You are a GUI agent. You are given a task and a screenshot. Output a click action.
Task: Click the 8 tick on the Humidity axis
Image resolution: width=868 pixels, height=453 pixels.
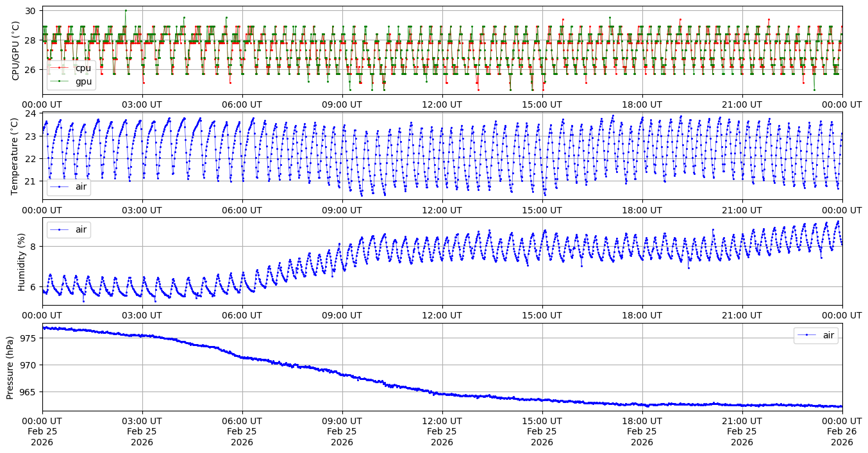pos(35,247)
